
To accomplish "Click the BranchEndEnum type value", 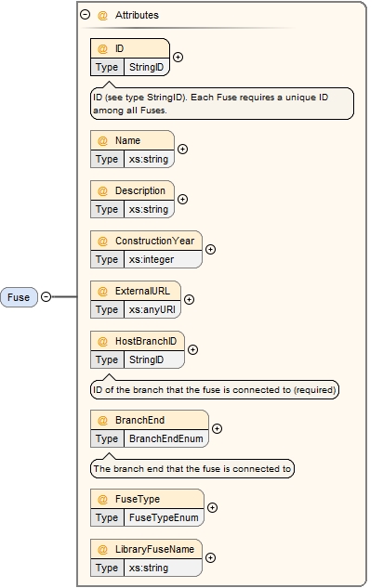I will tap(165, 438).
